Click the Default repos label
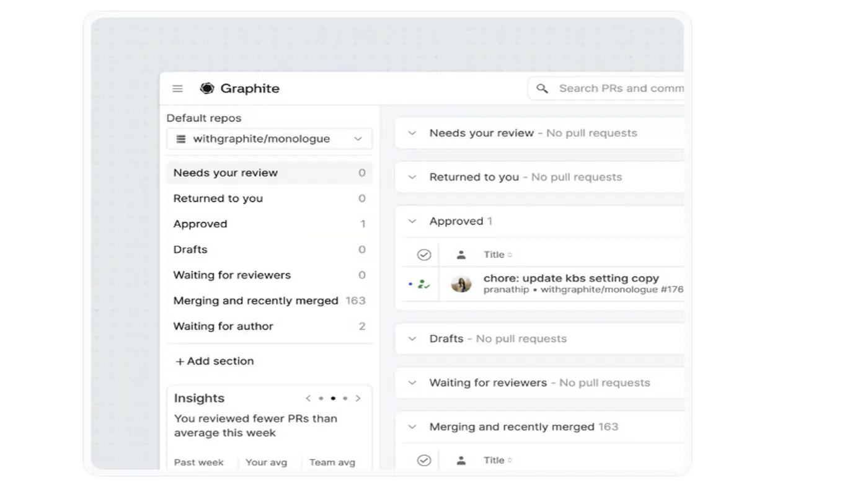The height and width of the screenshot is (488, 868). point(204,118)
